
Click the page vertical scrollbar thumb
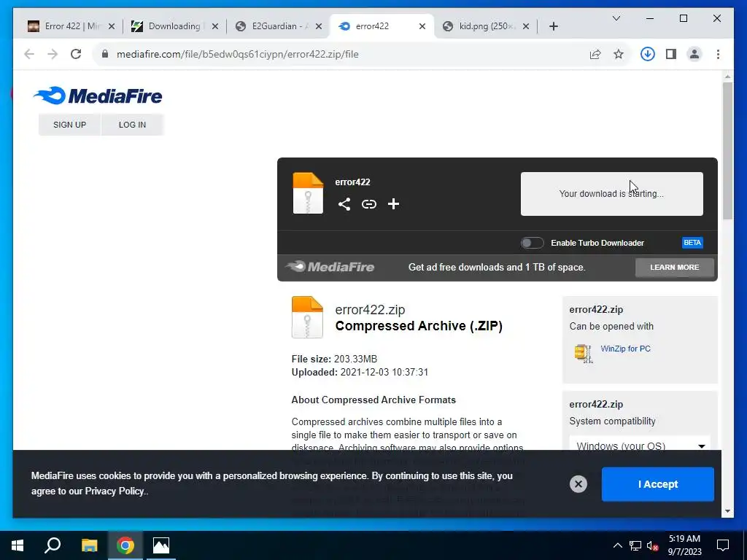[x=727, y=151]
